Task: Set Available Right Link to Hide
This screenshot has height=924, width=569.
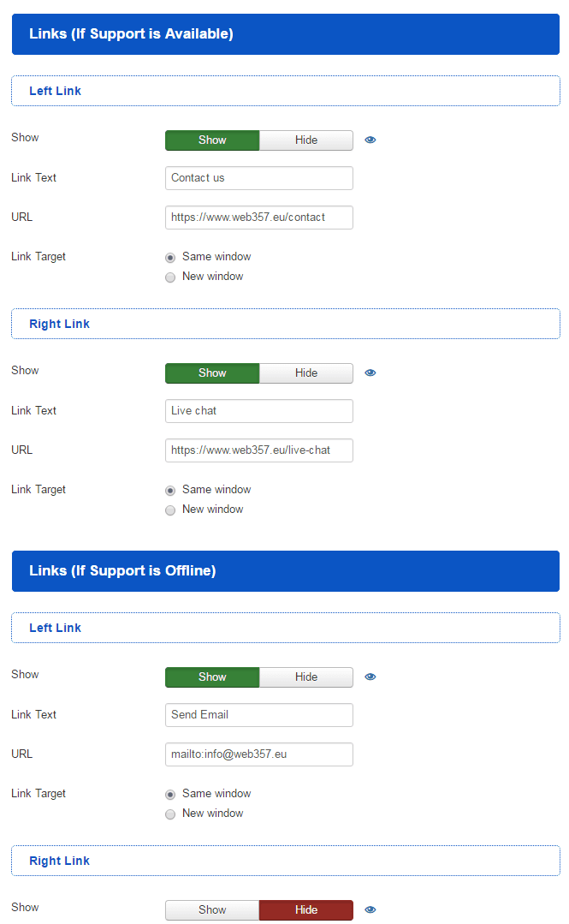Action: (x=305, y=373)
